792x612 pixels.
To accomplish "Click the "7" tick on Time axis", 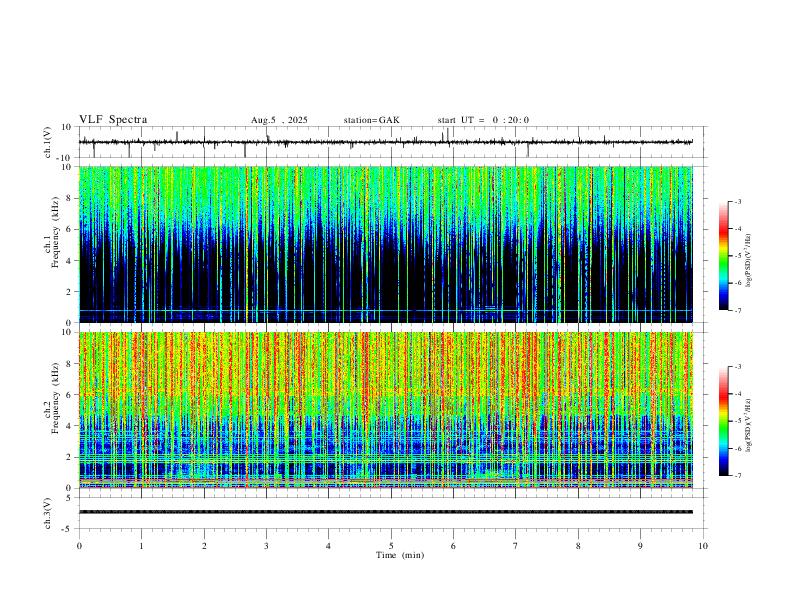I will pos(516,546).
